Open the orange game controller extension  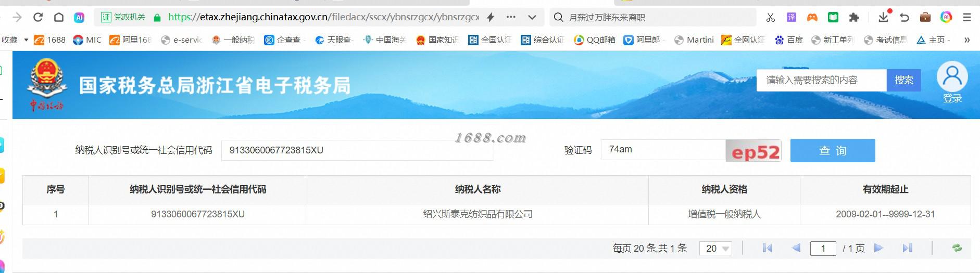(x=812, y=17)
